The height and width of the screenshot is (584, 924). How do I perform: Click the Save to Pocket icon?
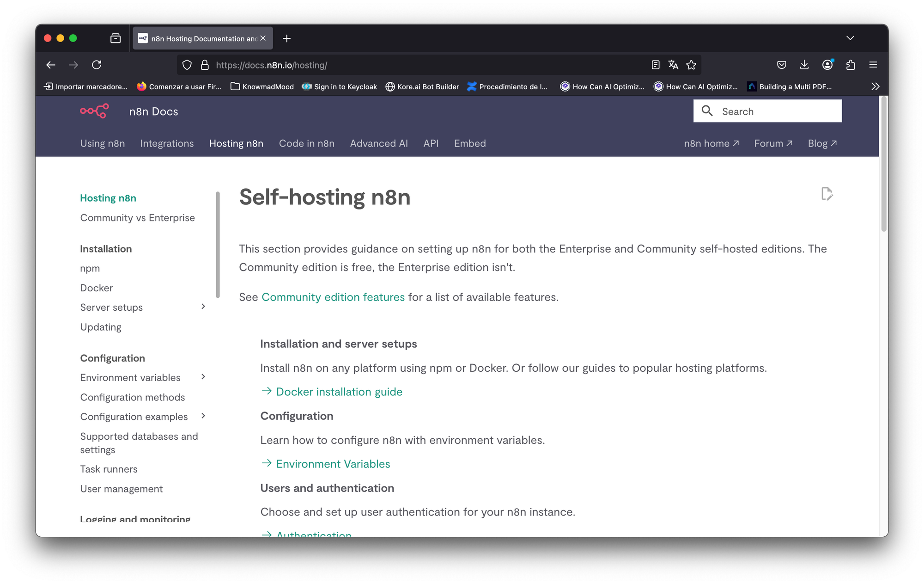click(x=782, y=65)
